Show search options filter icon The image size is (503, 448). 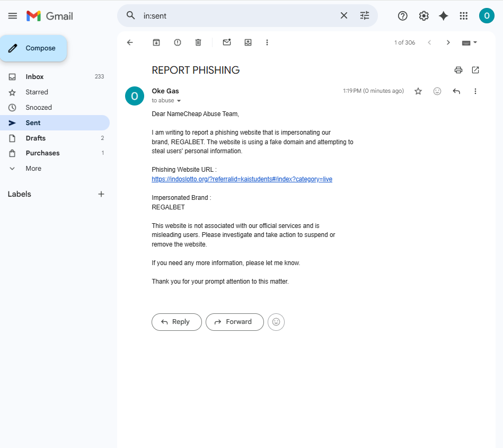point(365,15)
